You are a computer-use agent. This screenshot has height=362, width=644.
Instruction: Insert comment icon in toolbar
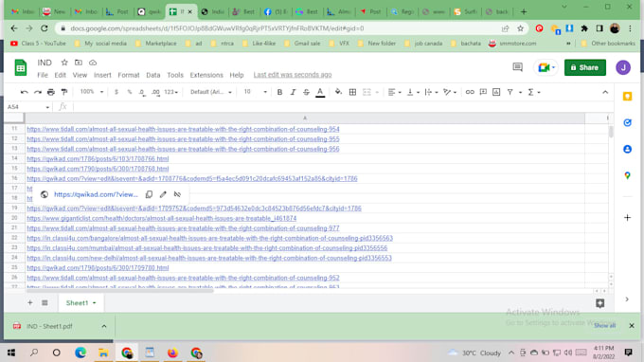483,92
